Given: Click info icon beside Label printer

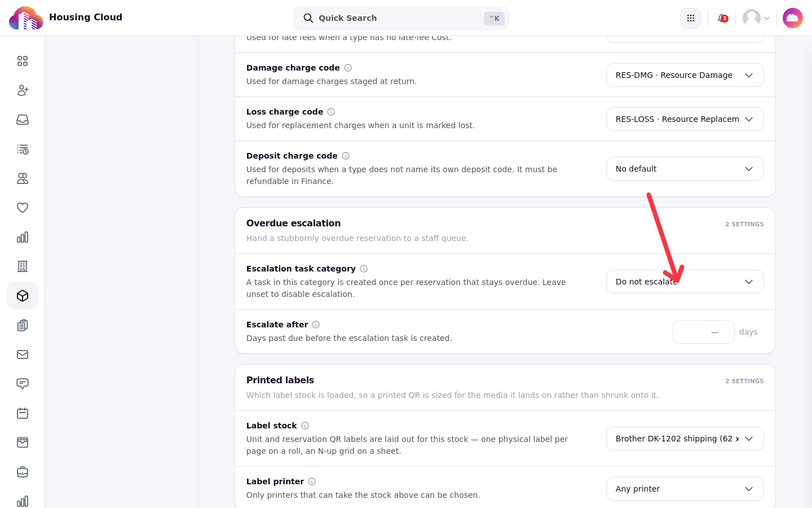Looking at the screenshot, I should tap(312, 481).
